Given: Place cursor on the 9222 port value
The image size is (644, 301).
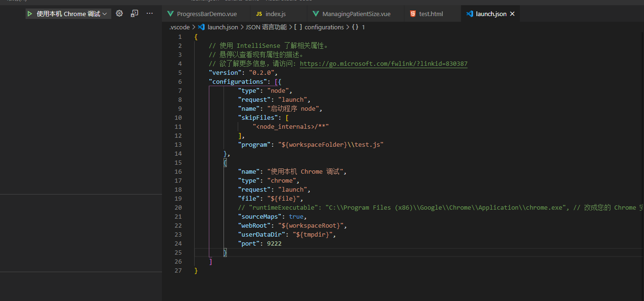Looking at the screenshot, I should (x=274, y=243).
